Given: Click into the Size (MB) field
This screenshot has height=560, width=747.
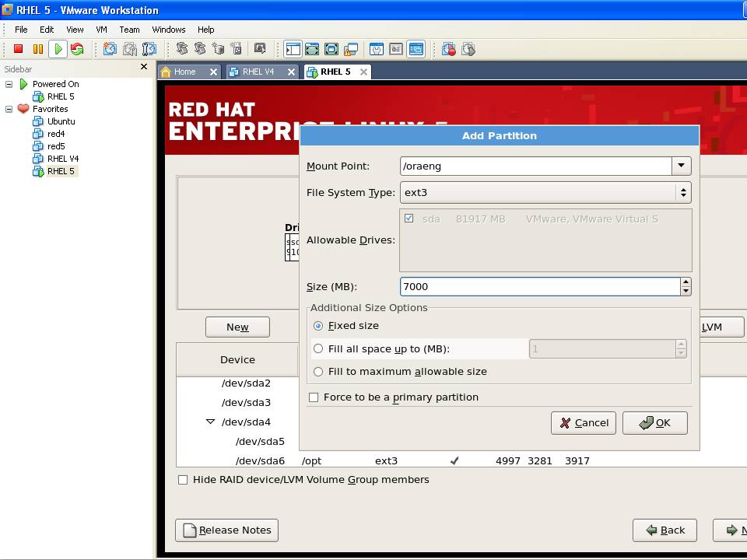Looking at the screenshot, I should (x=540, y=287).
